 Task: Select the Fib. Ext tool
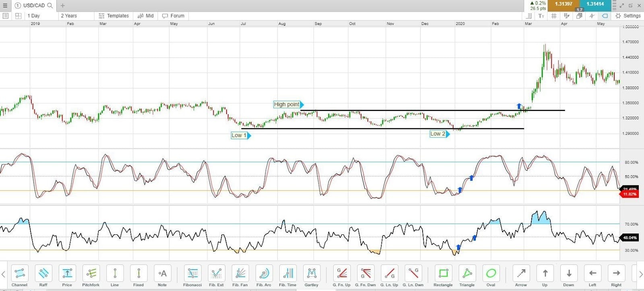(216, 276)
